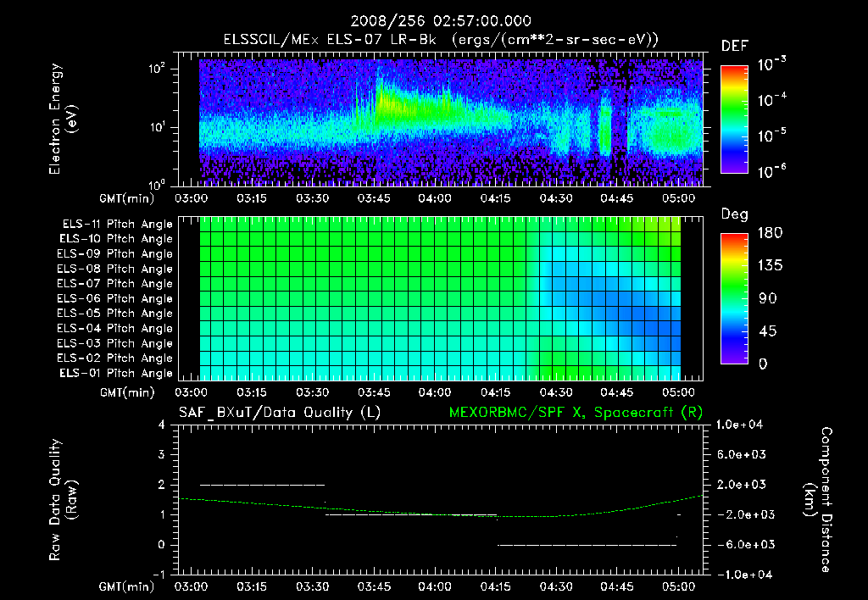Click the 1.0e+04 value on distance axis
The image size is (868, 600).
pos(739,425)
